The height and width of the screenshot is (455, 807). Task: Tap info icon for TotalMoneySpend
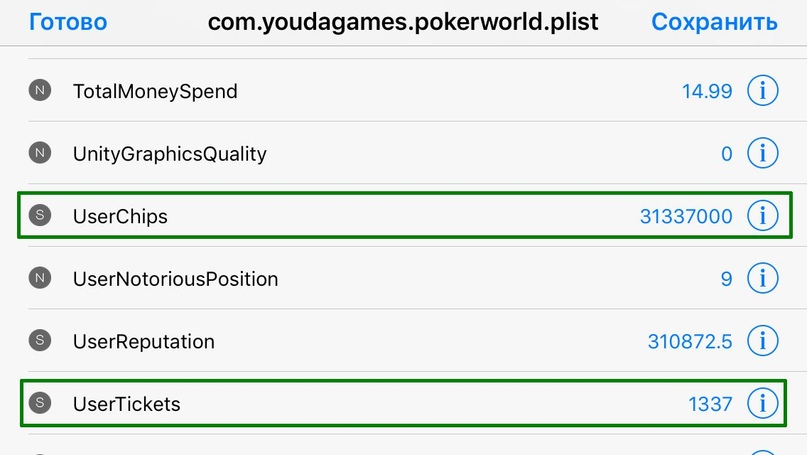(763, 91)
